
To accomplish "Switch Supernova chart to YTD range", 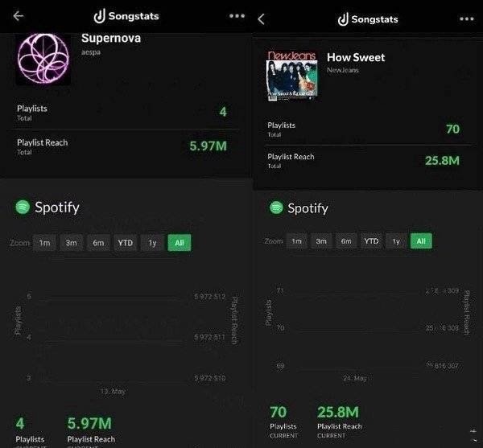I will (x=126, y=243).
